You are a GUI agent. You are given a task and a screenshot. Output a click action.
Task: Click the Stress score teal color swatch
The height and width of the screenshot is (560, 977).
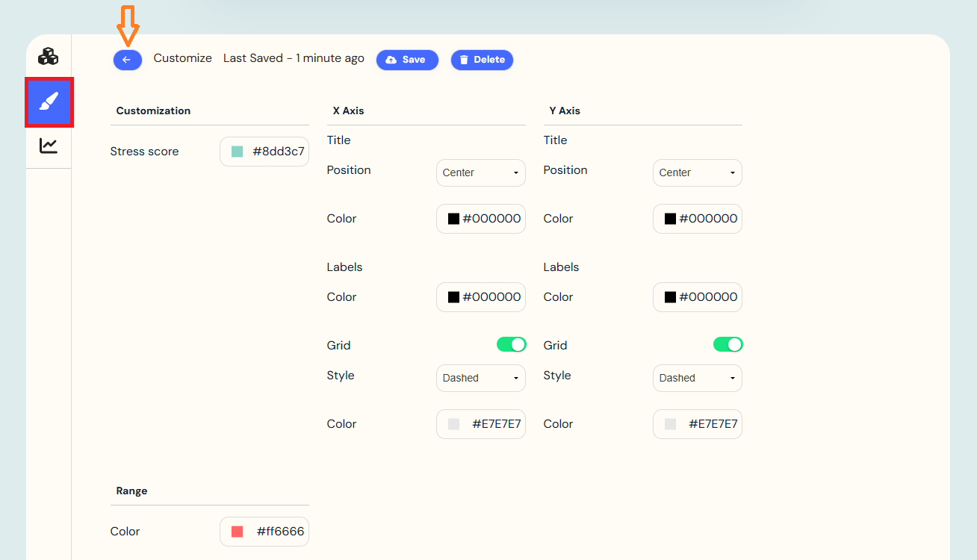237,152
